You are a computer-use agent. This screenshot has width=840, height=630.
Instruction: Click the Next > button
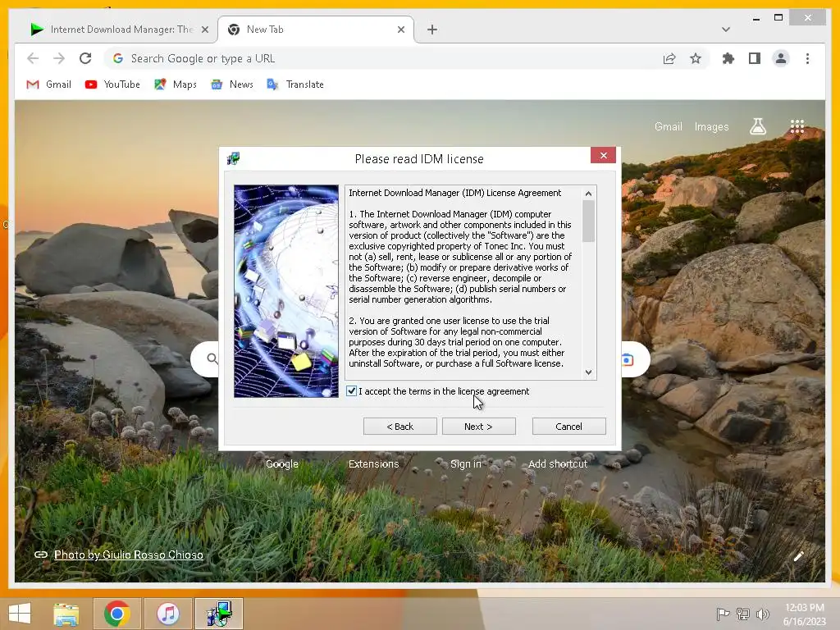click(478, 427)
